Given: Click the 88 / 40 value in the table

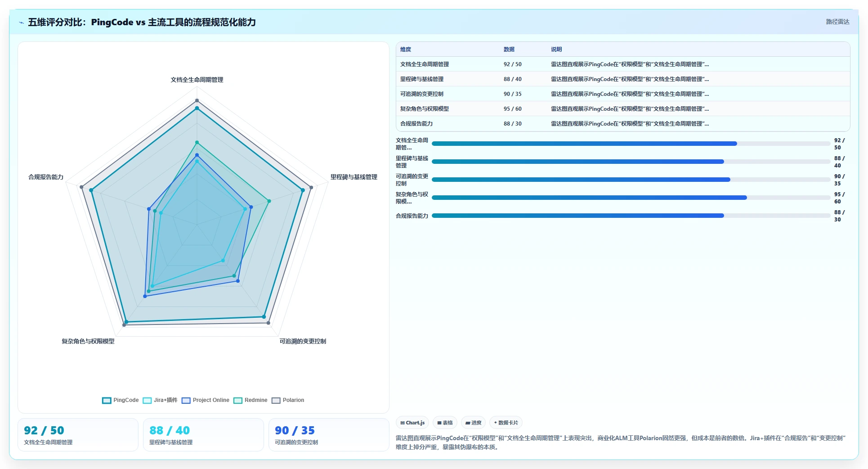Looking at the screenshot, I should coord(513,79).
